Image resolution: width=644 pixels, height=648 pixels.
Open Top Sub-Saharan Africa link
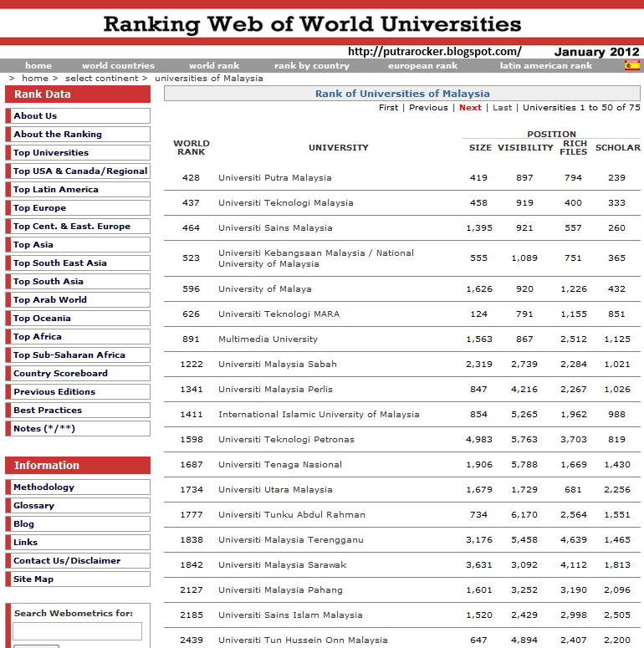78,355
